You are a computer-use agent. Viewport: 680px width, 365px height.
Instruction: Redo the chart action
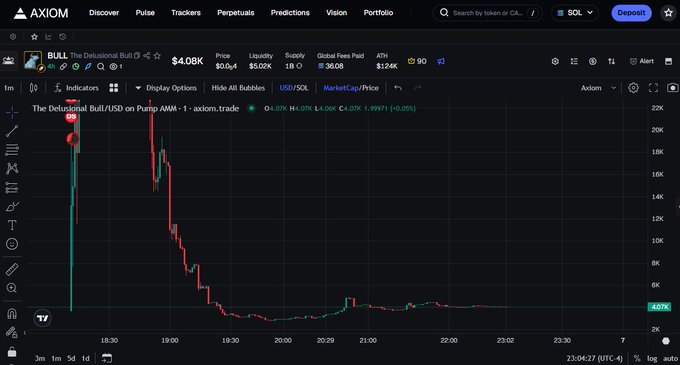pos(417,88)
